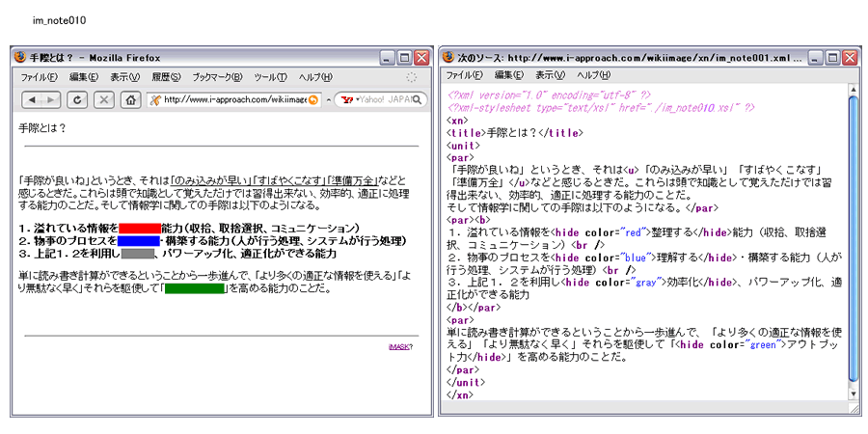The image size is (868, 434).
Task: Click the green hidden block in paragraph
Action: (195, 287)
